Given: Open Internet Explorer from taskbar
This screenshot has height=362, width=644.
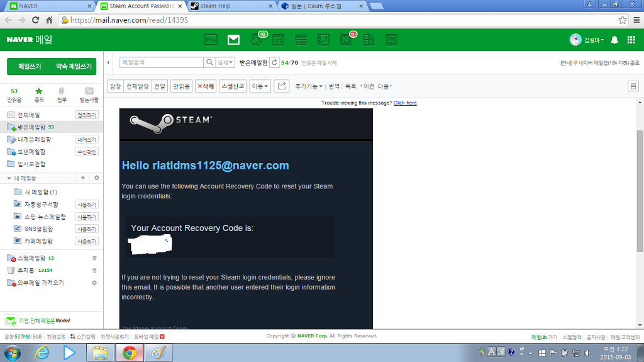Looking at the screenshot, I should pyautogui.click(x=42, y=353).
